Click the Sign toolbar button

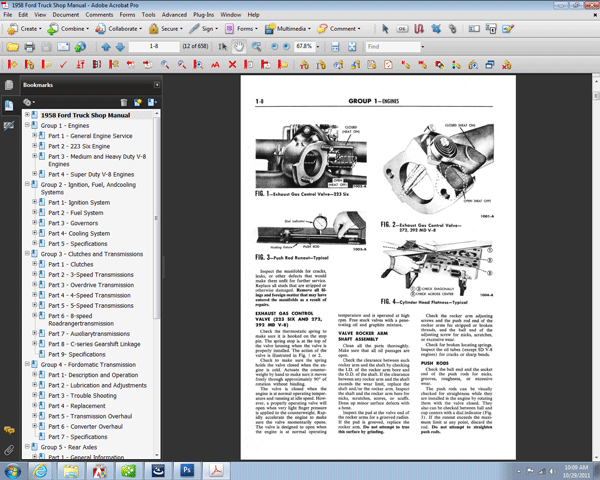tap(204, 29)
